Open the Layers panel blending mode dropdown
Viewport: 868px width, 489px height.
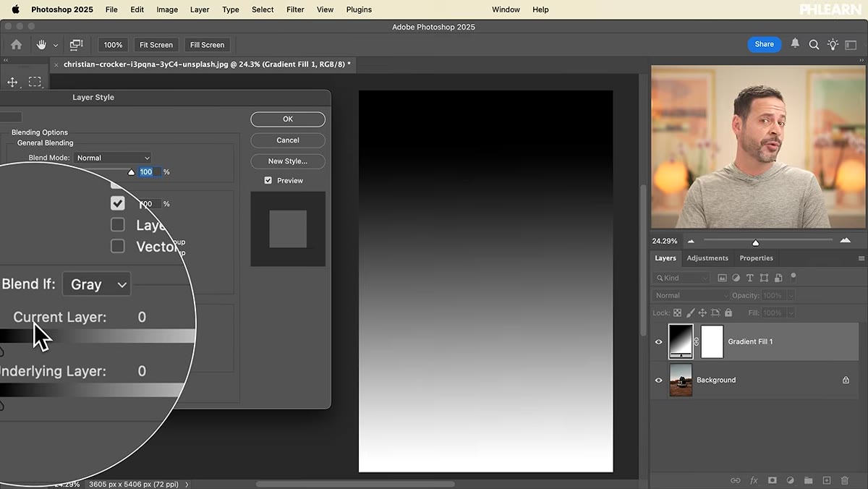click(x=692, y=295)
